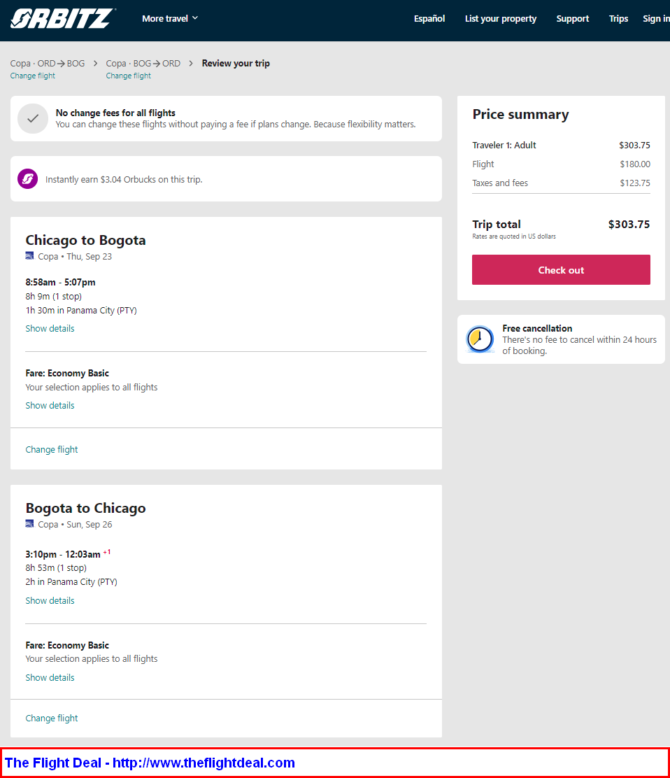Screen dimensions: 670x778
Task: Open theflightdeal.com link in bottom banner
Action: (x=203, y=763)
